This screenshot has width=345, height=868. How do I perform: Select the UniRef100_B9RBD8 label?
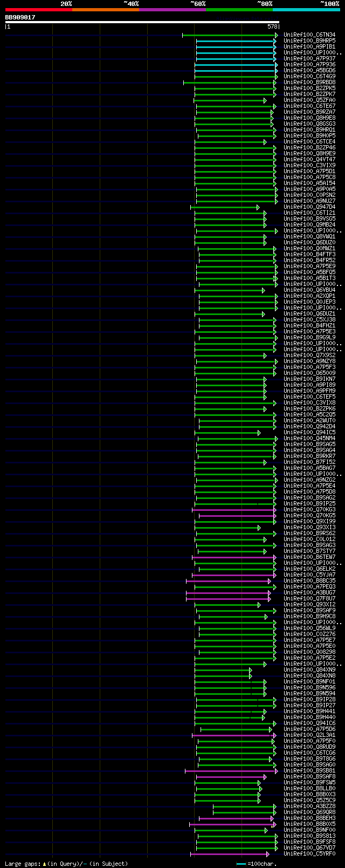tap(309, 83)
